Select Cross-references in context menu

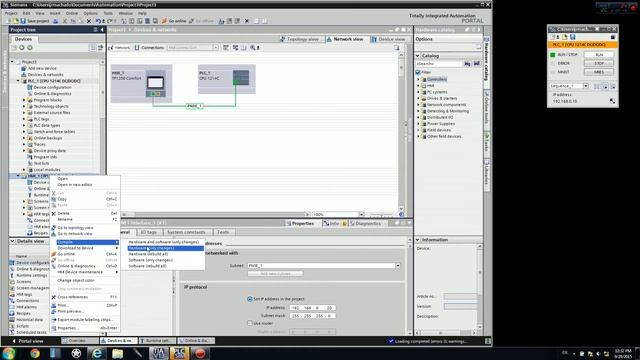click(x=85, y=297)
